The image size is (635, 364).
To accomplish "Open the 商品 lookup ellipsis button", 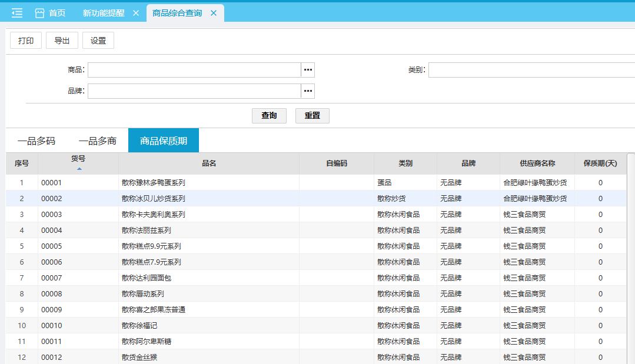I will pos(308,70).
